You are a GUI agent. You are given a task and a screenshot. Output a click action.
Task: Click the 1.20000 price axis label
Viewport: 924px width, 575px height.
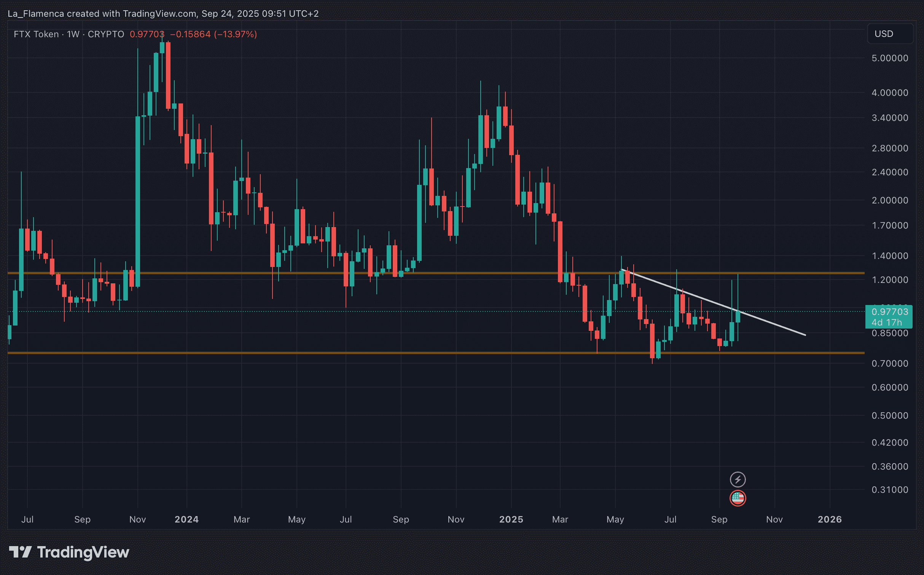coord(890,280)
